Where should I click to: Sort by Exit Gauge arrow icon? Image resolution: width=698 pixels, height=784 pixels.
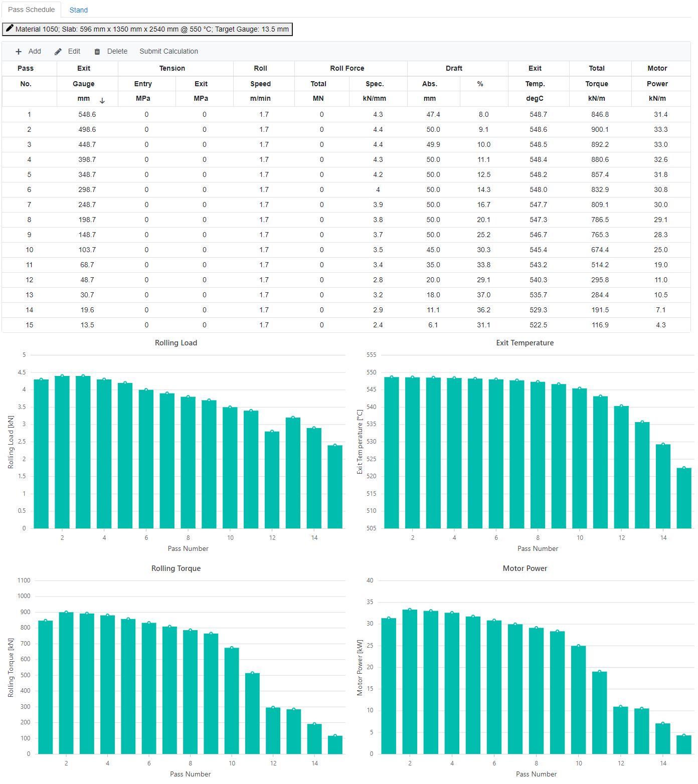[102, 100]
